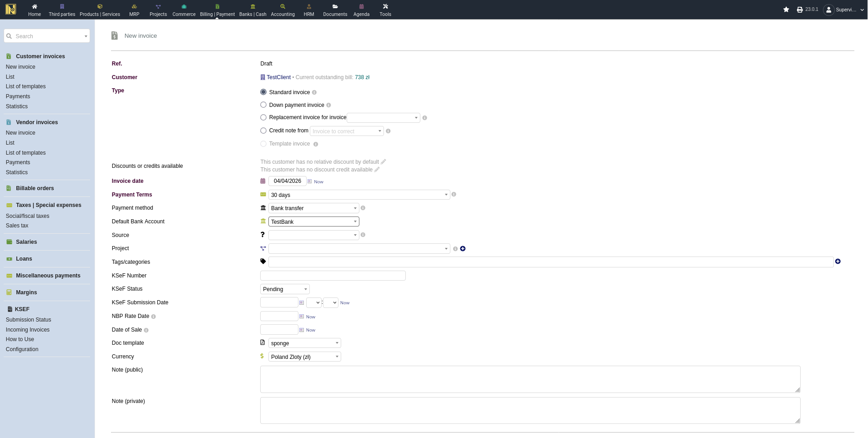The width and height of the screenshot is (868, 438).
Task: Click the bookmarks star icon in top bar
Action: tap(786, 10)
